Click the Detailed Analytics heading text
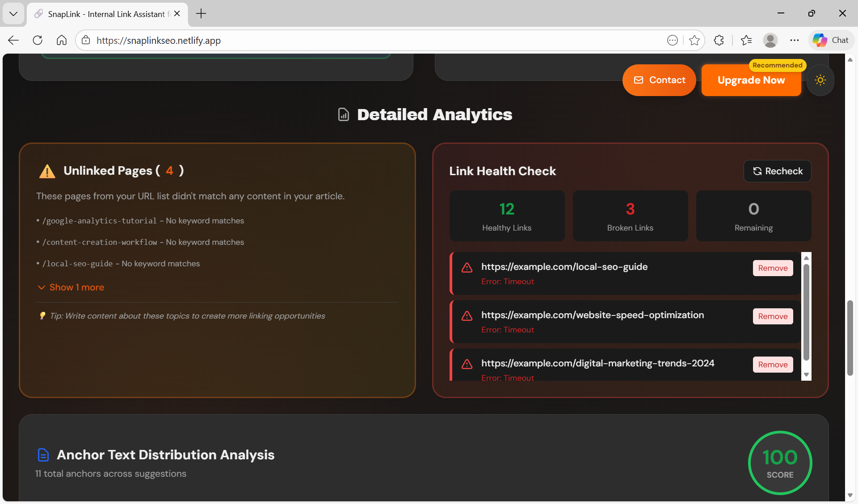This screenshot has width=858, height=504. [435, 115]
